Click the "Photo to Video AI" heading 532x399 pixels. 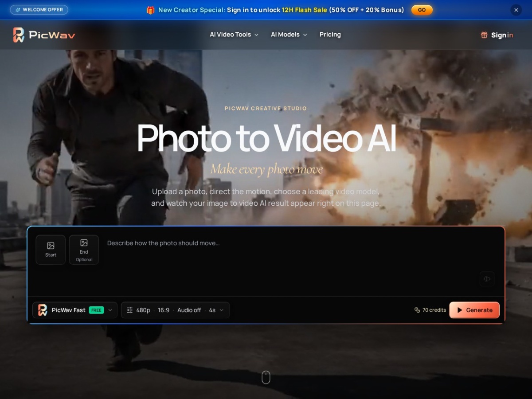tap(266, 137)
